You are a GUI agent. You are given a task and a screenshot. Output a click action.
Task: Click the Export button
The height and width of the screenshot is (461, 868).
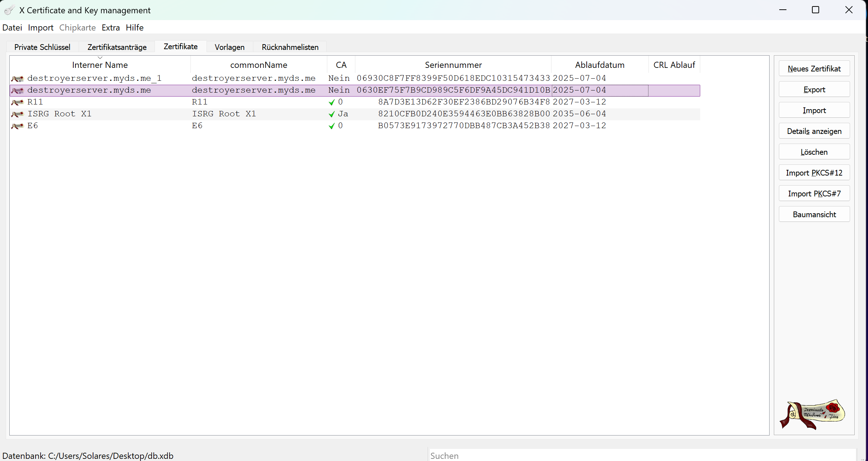(814, 89)
